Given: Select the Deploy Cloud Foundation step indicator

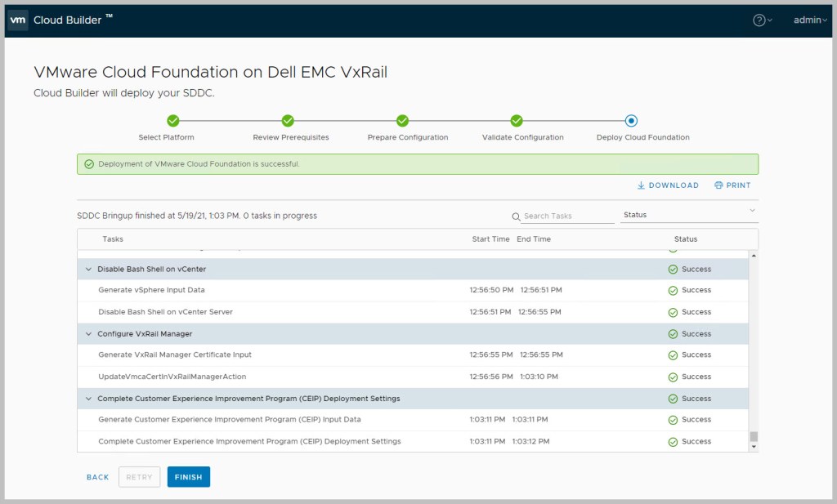Looking at the screenshot, I should [631, 121].
